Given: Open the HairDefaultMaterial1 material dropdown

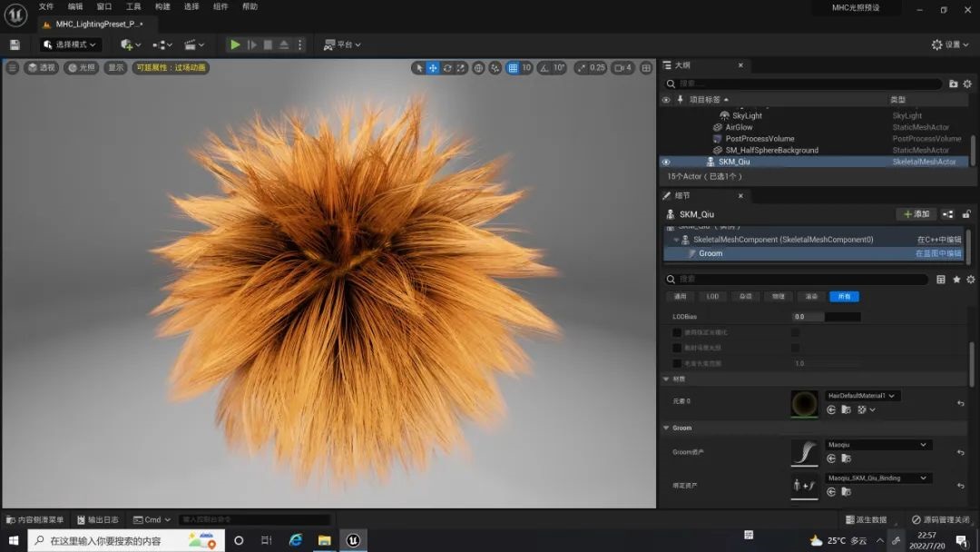Looking at the screenshot, I should (862, 396).
